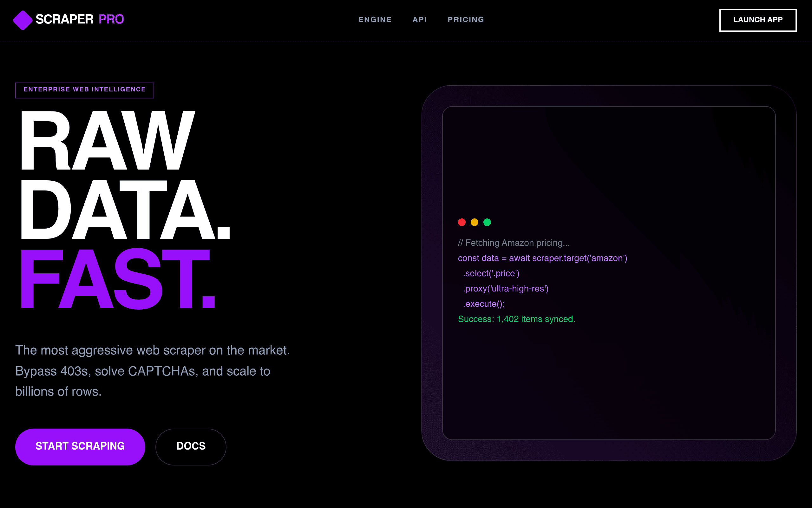Image resolution: width=812 pixels, height=508 pixels.
Task: Open the API nav link
Action: point(420,20)
